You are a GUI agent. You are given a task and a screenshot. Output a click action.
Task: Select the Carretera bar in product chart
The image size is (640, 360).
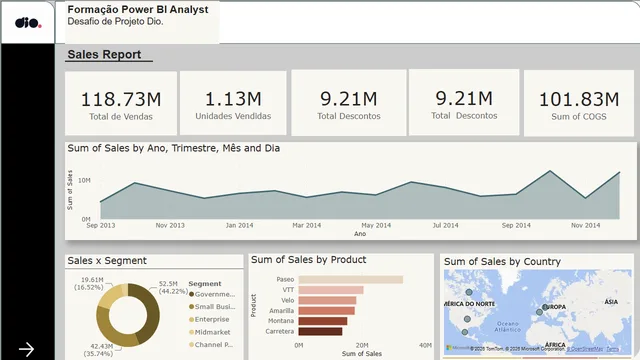point(320,331)
